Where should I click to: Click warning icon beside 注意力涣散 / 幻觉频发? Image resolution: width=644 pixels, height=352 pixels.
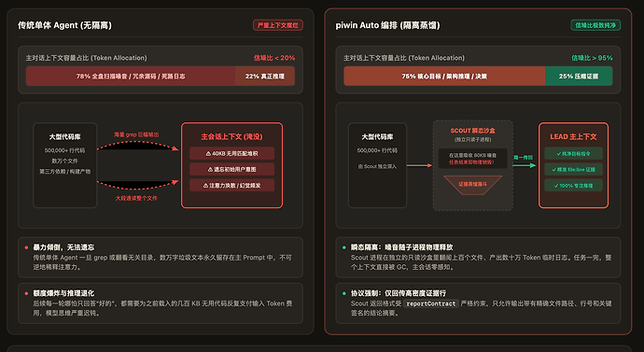click(x=205, y=186)
